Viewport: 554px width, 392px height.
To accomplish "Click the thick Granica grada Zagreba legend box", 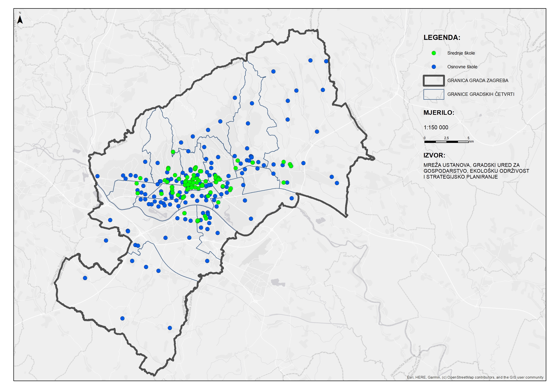I will pyautogui.click(x=434, y=81).
